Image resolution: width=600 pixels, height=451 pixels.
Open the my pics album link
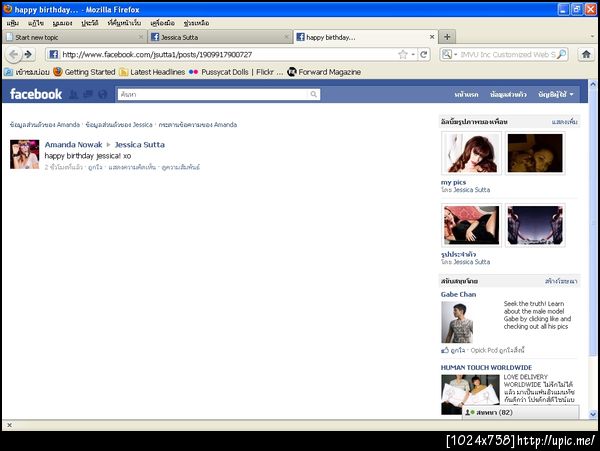pos(453,182)
